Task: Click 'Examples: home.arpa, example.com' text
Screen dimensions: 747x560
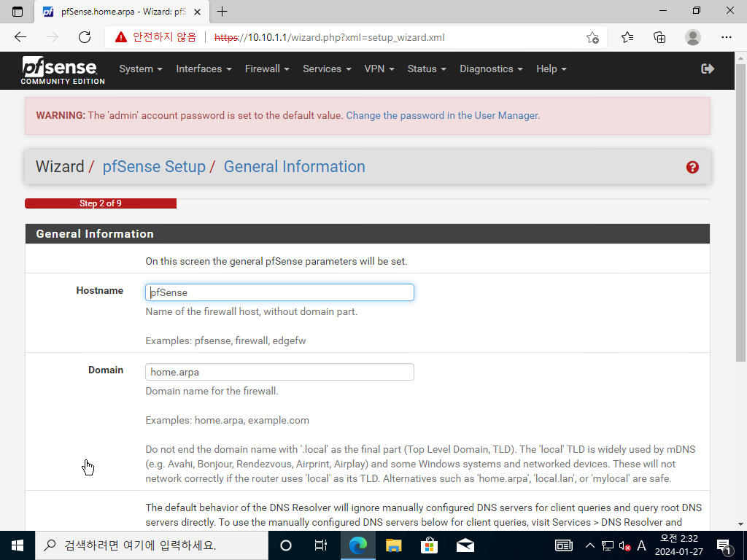Action: (228, 421)
